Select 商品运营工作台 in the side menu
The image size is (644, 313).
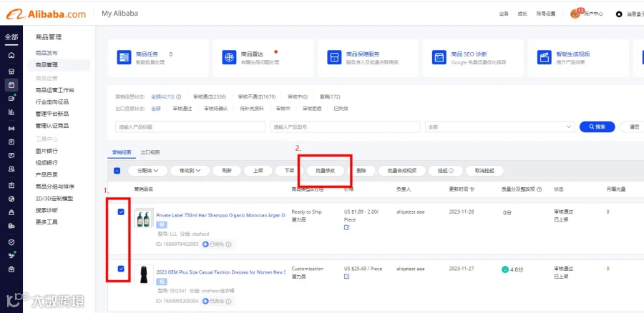pyautogui.click(x=55, y=90)
